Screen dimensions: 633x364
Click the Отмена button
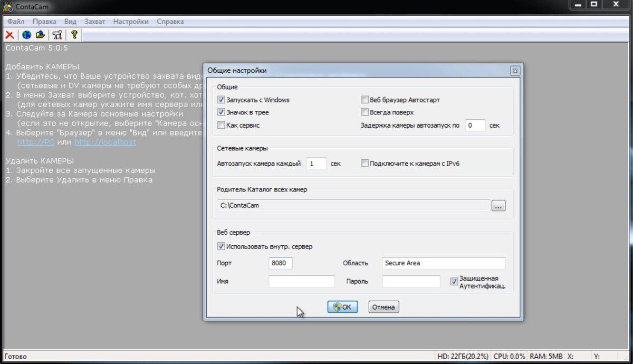tap(383, 307)
